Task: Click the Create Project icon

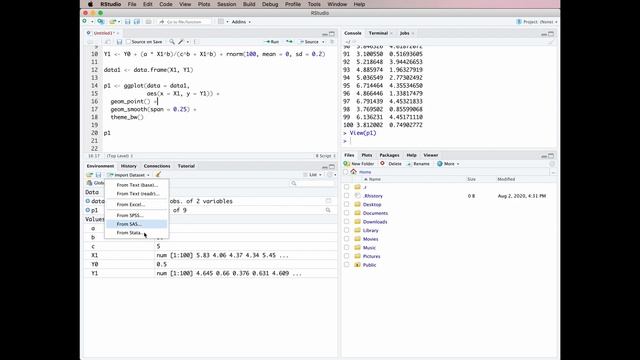Action: (x=100, y=21)
